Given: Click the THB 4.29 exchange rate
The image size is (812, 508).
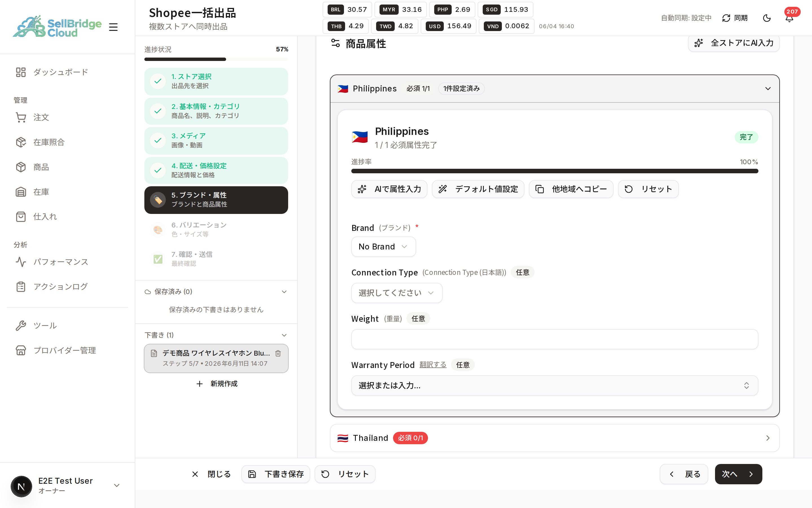Looking at the screenshot, I should click(x=346, y=26).
